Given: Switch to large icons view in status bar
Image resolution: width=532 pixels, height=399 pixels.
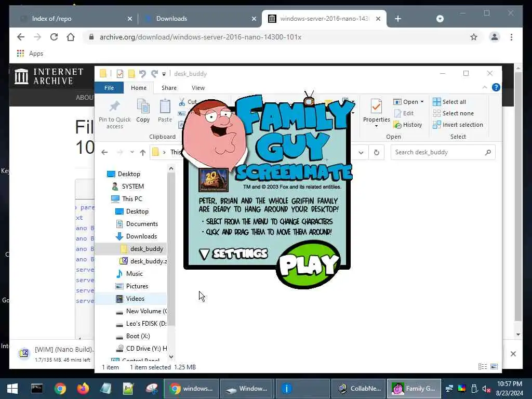Looking at the screenshot, I should click(x=494, y=367).
